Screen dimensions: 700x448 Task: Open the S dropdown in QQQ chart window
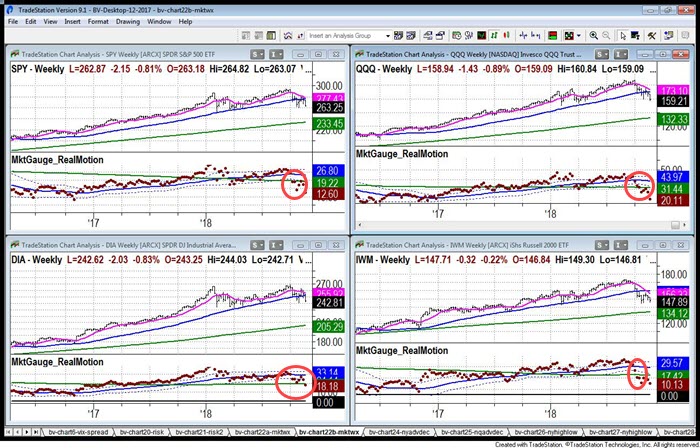click(x=602, y=54)
